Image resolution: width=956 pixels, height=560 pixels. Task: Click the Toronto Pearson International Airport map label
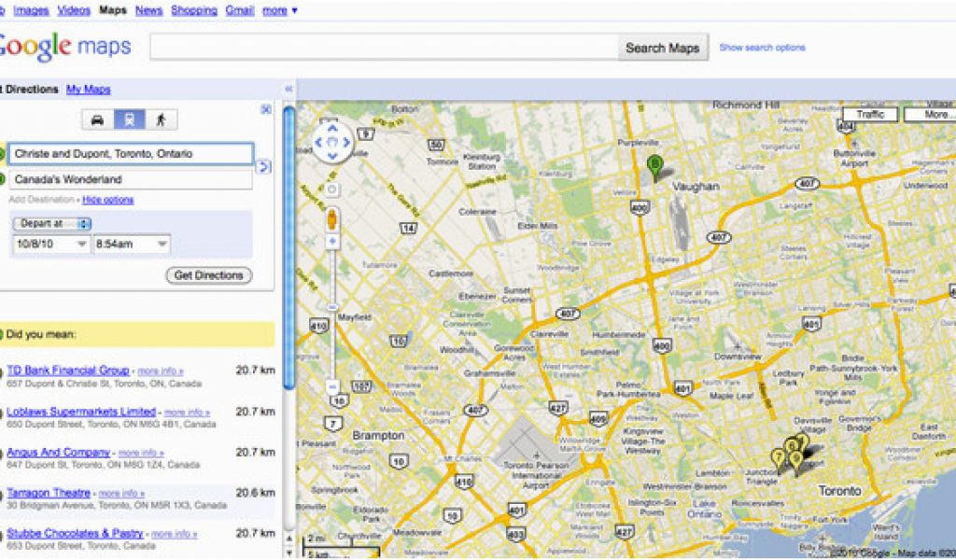536,475
